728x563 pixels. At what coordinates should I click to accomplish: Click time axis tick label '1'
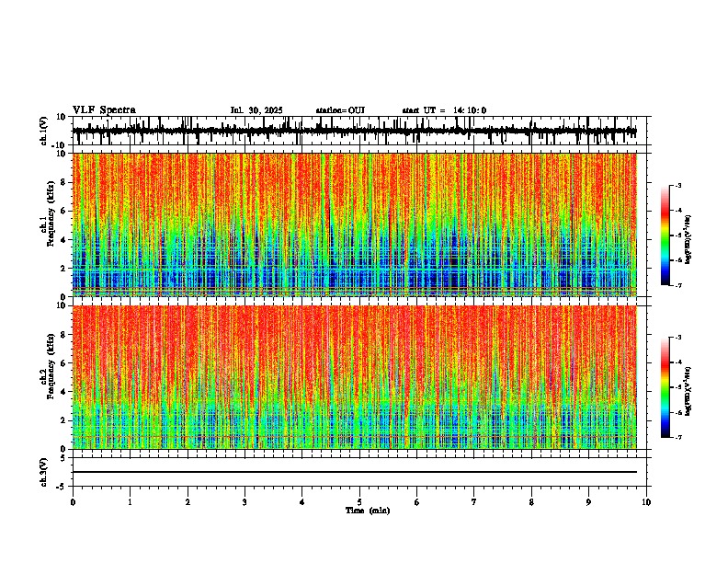pyautogui.click(x=130, y=502)
